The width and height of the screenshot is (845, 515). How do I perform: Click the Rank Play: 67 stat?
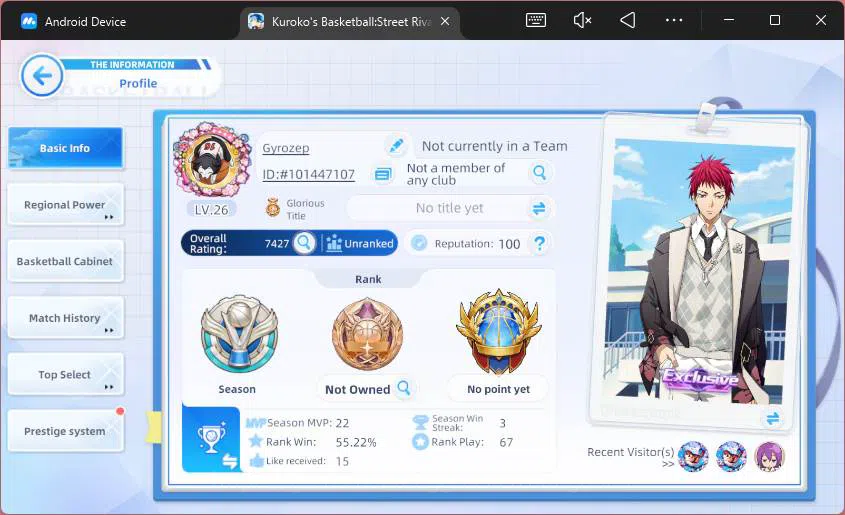coord(462,442)
